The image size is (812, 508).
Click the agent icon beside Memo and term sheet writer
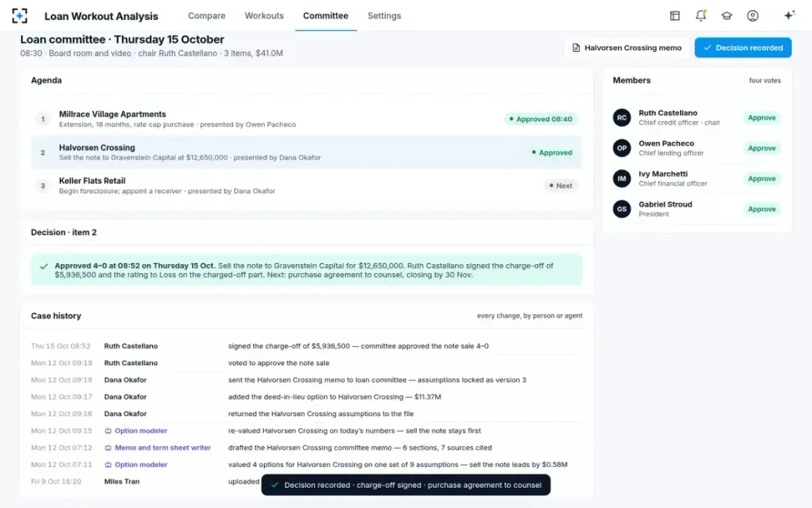coord(108,448)
